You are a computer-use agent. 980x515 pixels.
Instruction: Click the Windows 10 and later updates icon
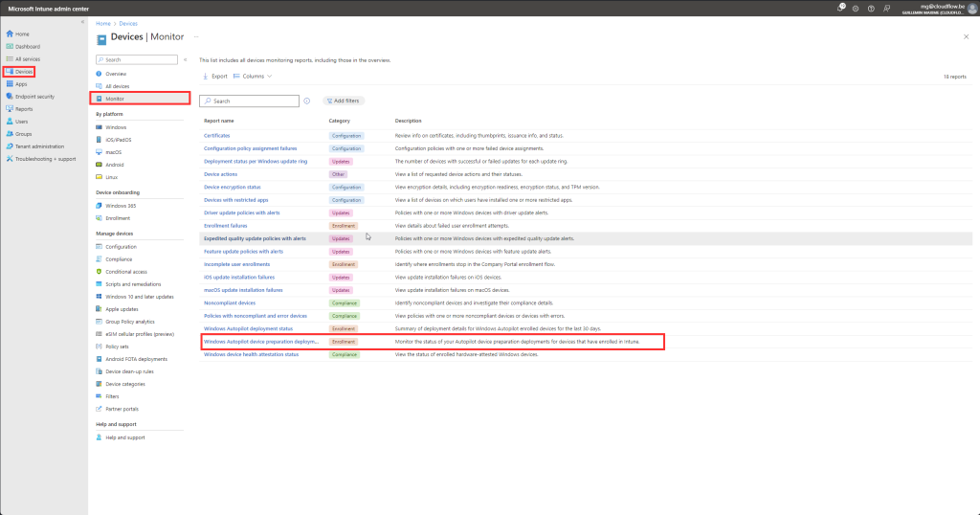[99, 296]
